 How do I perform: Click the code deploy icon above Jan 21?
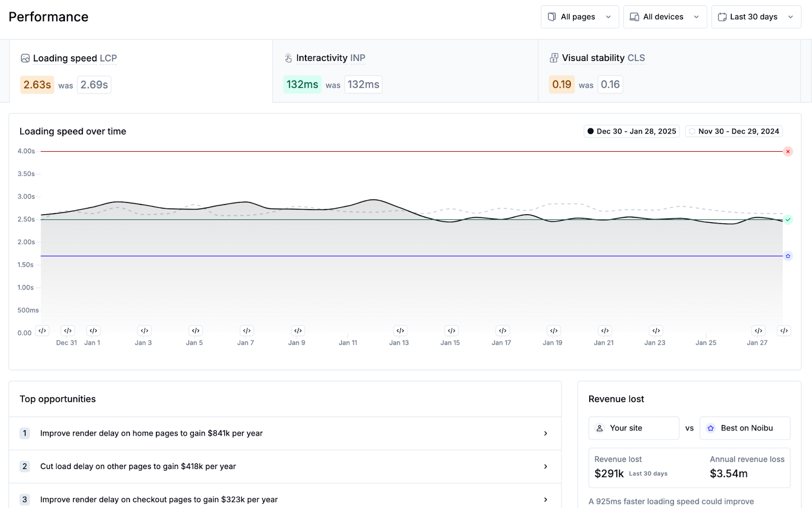(x=604, y=331)
